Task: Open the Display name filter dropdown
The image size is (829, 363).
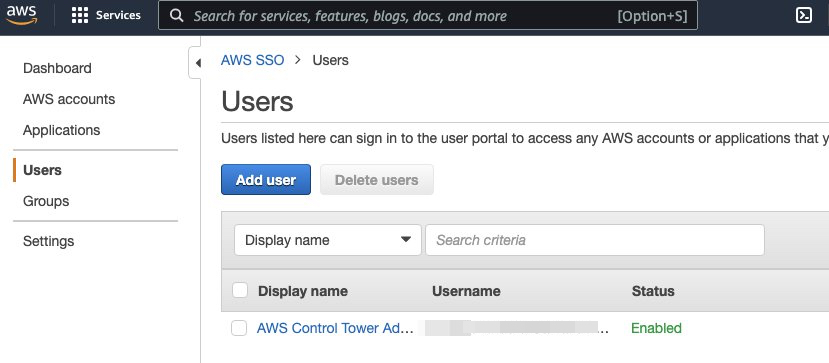Action: [328, 240]
